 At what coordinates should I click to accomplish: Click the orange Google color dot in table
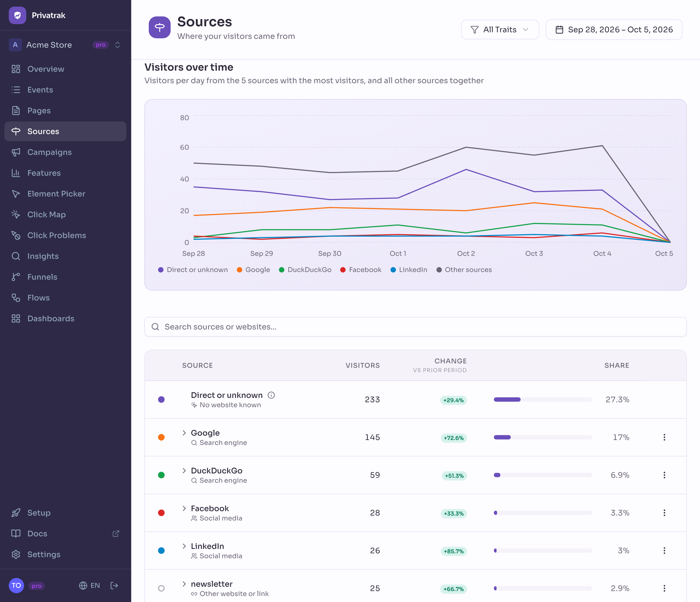click(162, 437)
